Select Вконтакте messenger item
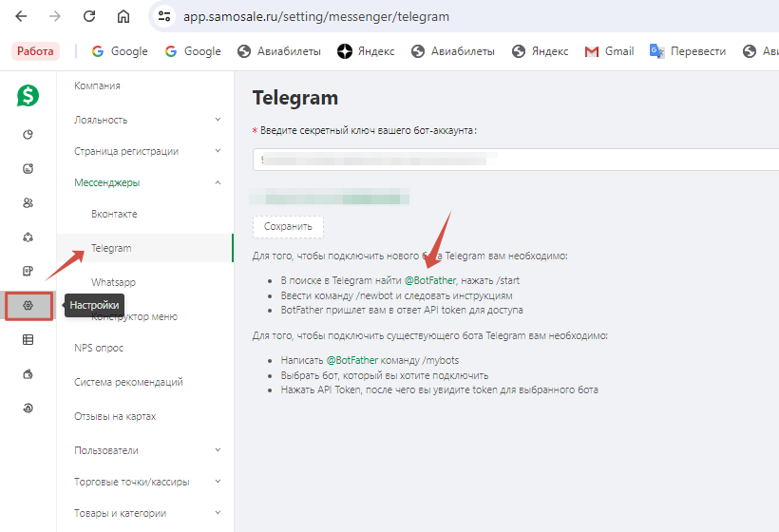The width and height of the screenshot is (779, 532). point(114,214)
